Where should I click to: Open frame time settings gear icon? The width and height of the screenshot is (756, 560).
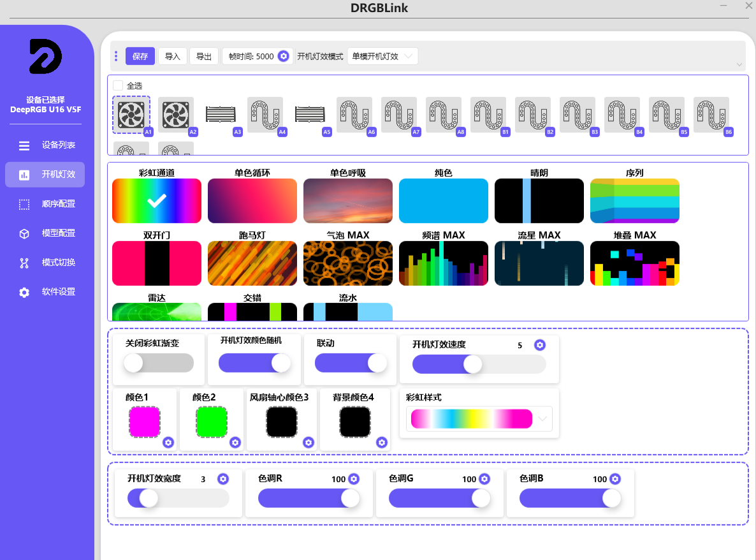tap(284, 56)
